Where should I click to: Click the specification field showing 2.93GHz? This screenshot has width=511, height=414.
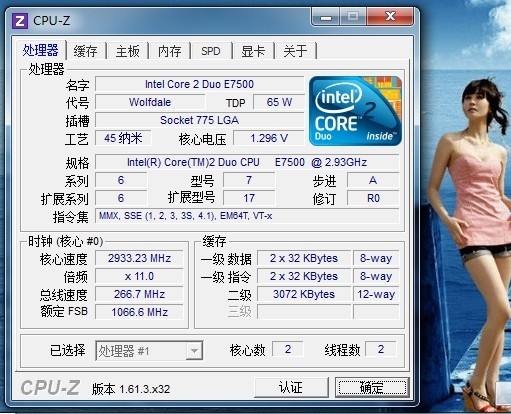247,162
